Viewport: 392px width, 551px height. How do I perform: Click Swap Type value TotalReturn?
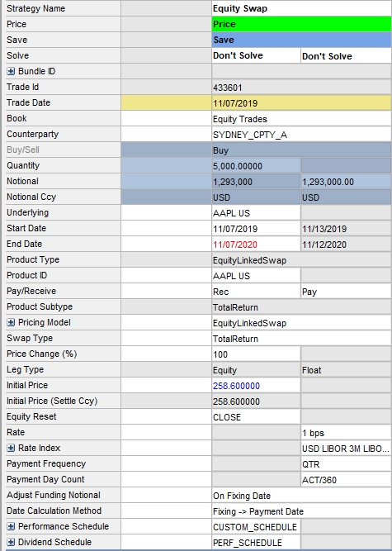point(301,338)
